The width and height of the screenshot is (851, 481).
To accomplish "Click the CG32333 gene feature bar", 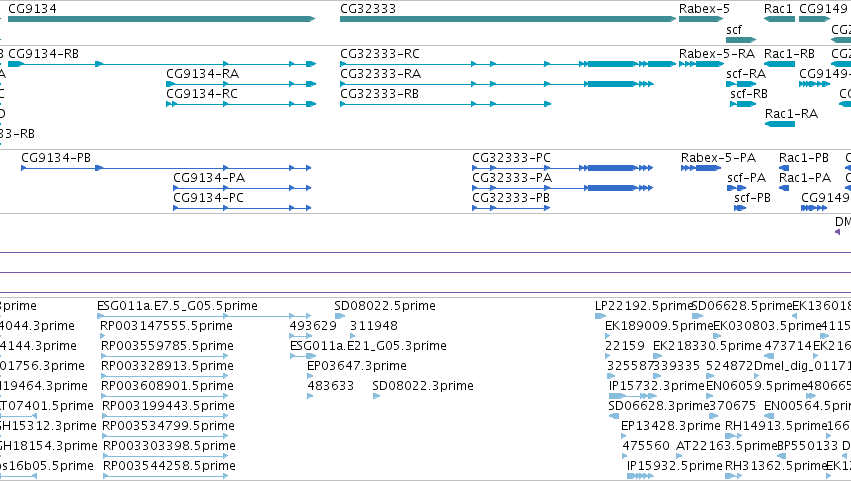I will [508, 19].
